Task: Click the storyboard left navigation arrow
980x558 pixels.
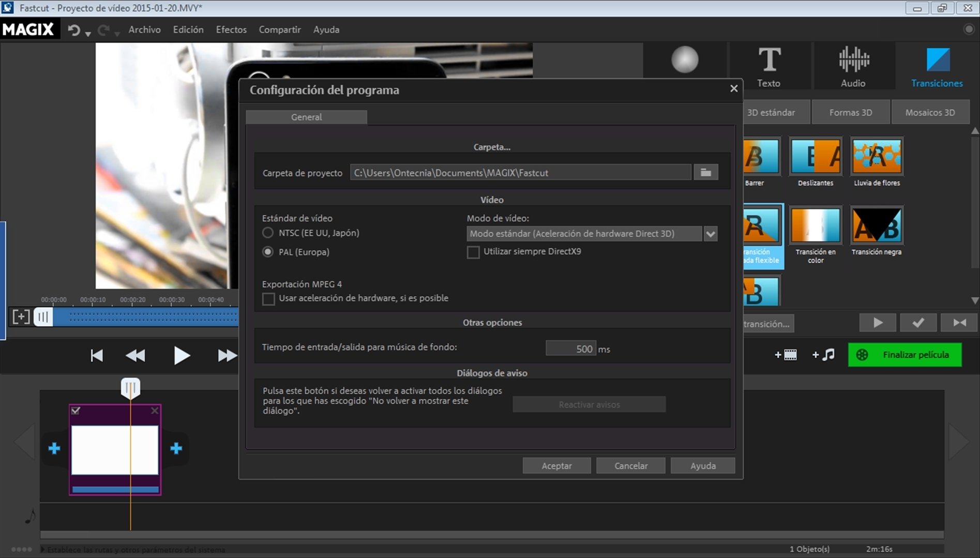Action: (x=24, y=442)
